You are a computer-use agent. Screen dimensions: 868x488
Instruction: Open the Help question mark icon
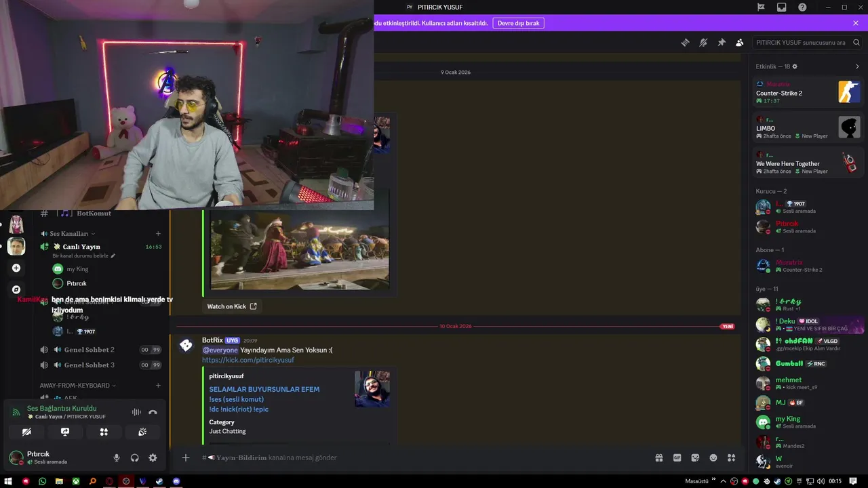pos(802,7)
